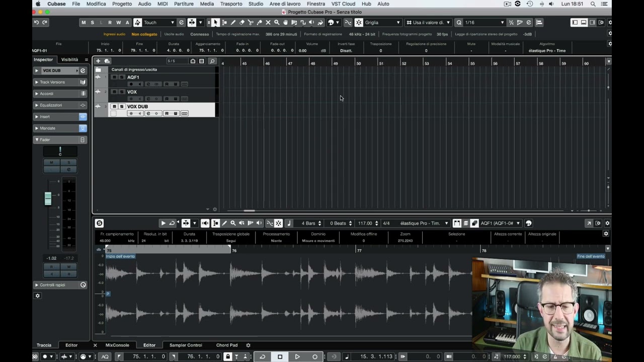Image resolution: width=644 pixels, height=362 pixels.
Task: Select the Erase tool in top toolbar
Action: click(242, 22)
